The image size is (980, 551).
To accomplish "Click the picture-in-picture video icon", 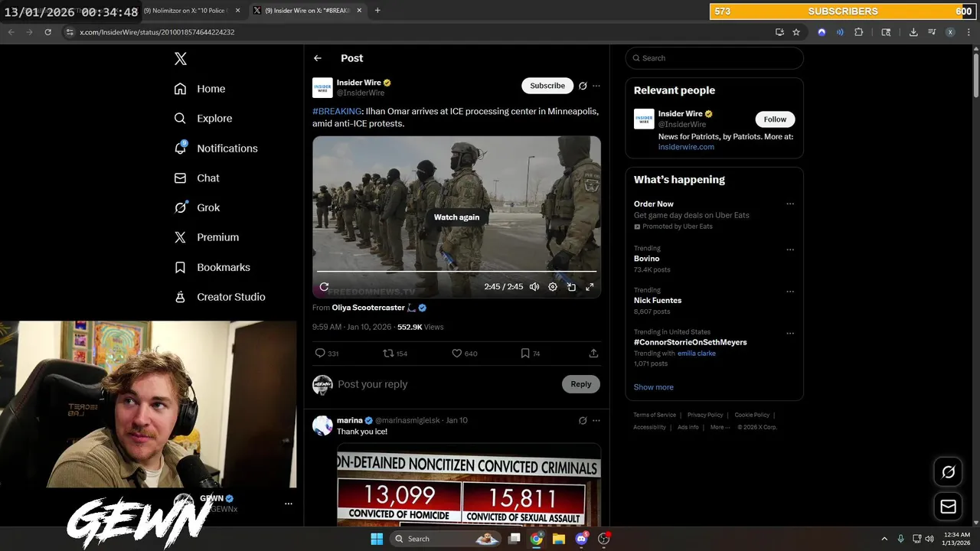I will pos(571,287).
